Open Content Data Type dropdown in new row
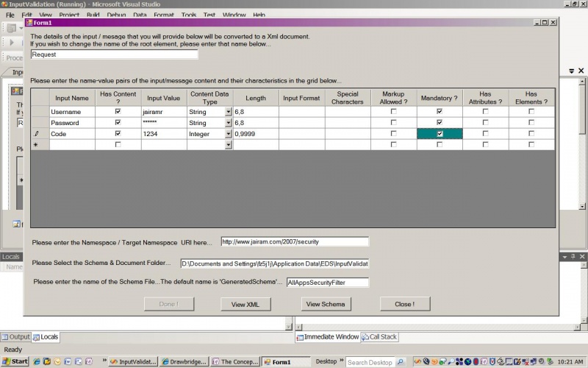The width and height of the screenshot is (588, 368). coord(229,144)
